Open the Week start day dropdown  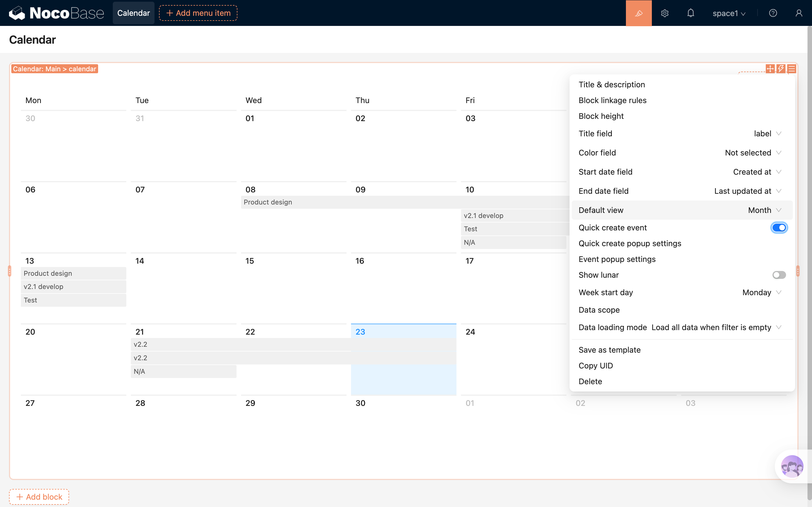[x=762, y=292]
